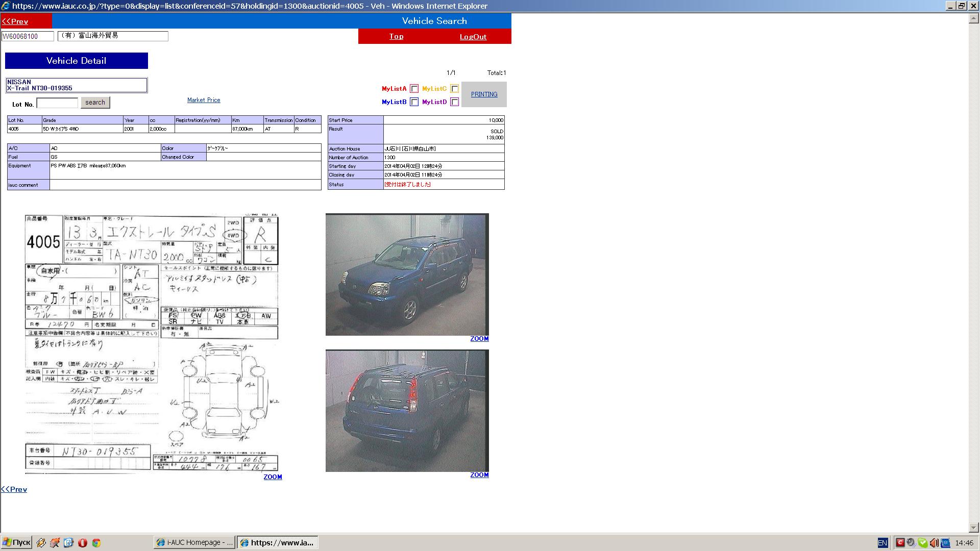Select the 2,000cc engine size cell

pos(161,129)
